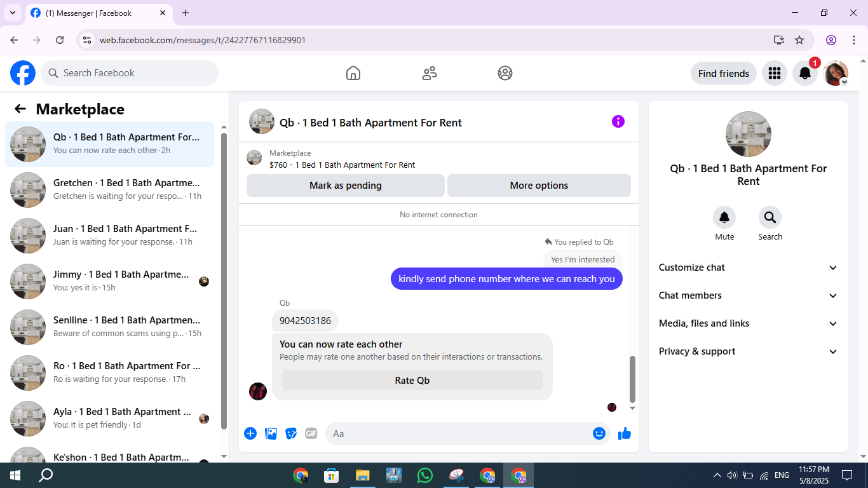This screenshot has width=868, height=488.
Task: Open the Windows notification center icon
Action: [x=847, y=475]
